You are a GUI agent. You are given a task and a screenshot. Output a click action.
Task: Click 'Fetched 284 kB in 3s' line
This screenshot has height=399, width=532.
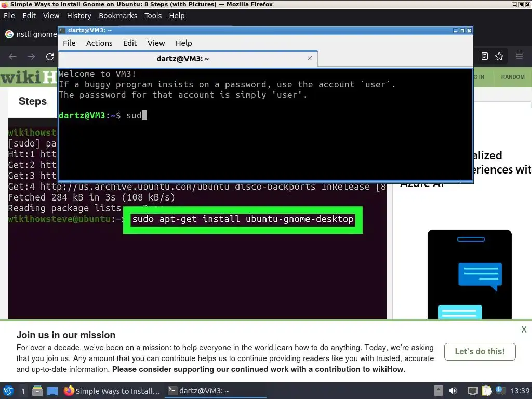tap(91, 197)
